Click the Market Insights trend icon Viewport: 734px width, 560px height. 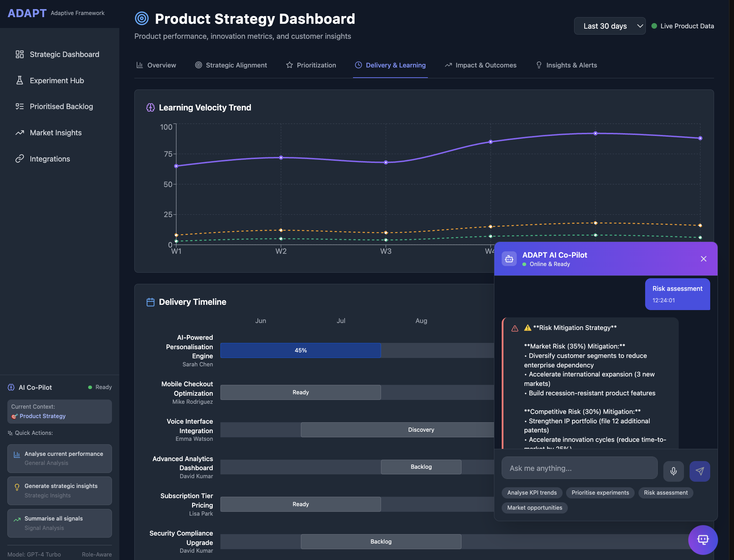coord(20,133)
